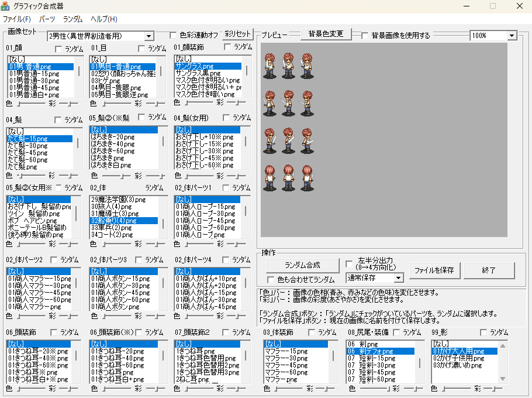Check the 左半分出力 option
Screen dimensions: 532x398
pos(349,263)
